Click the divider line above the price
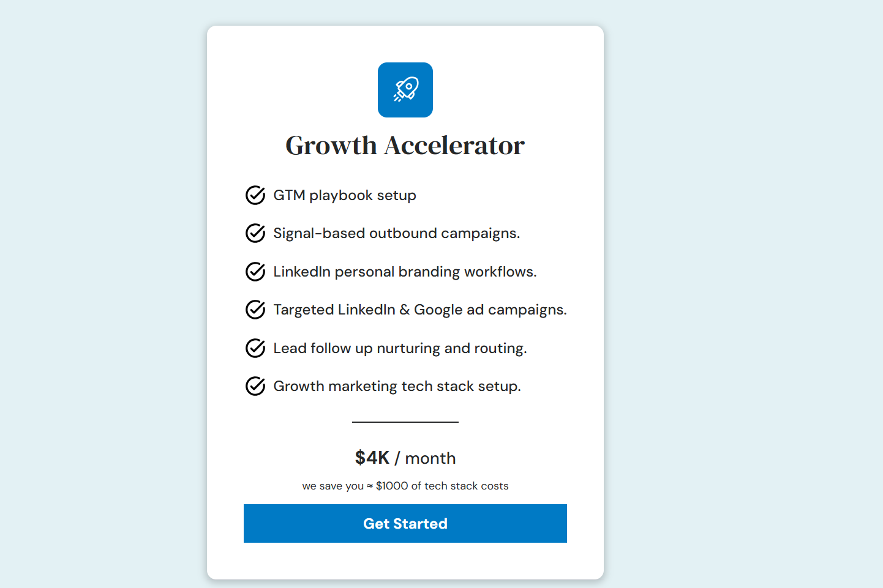Screen dimensions: 883x588 [x=405, y=422]
